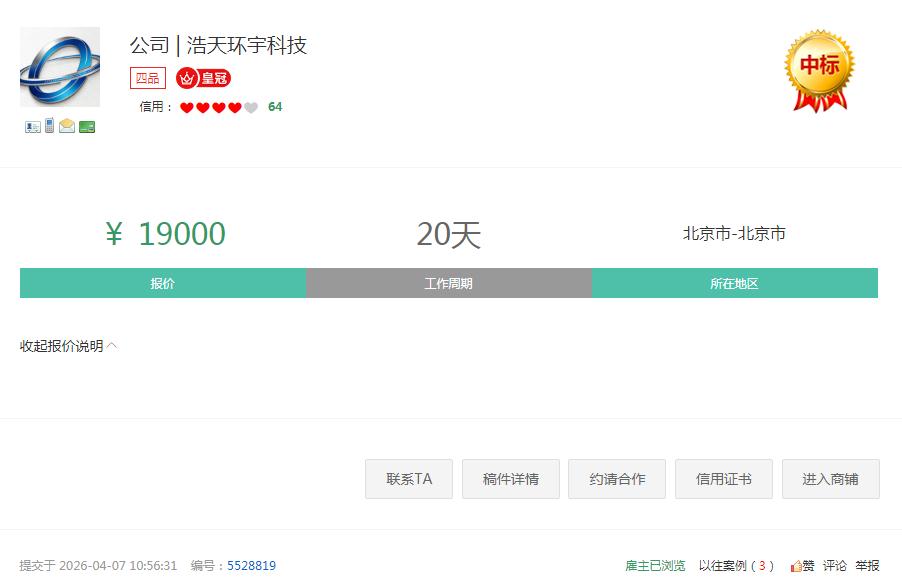Click the 北京市-北京市 location value
902x587 pixels.
click(735, 234)
